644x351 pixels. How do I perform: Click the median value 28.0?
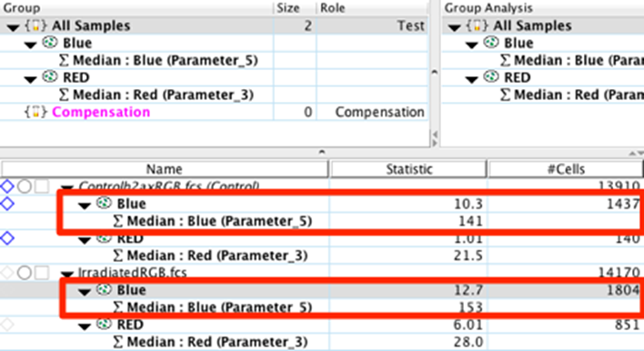point(468,342)
